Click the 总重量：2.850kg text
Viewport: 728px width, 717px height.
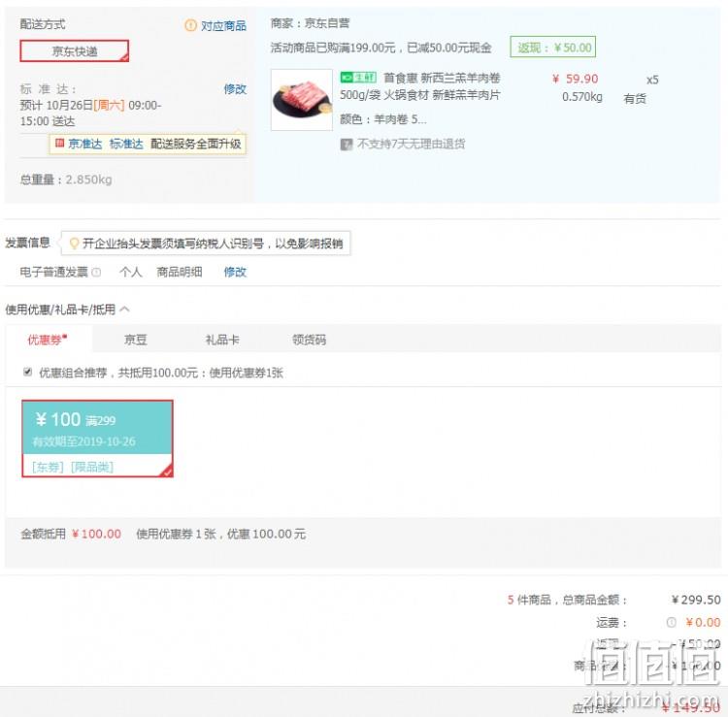[x=66, y=179]
